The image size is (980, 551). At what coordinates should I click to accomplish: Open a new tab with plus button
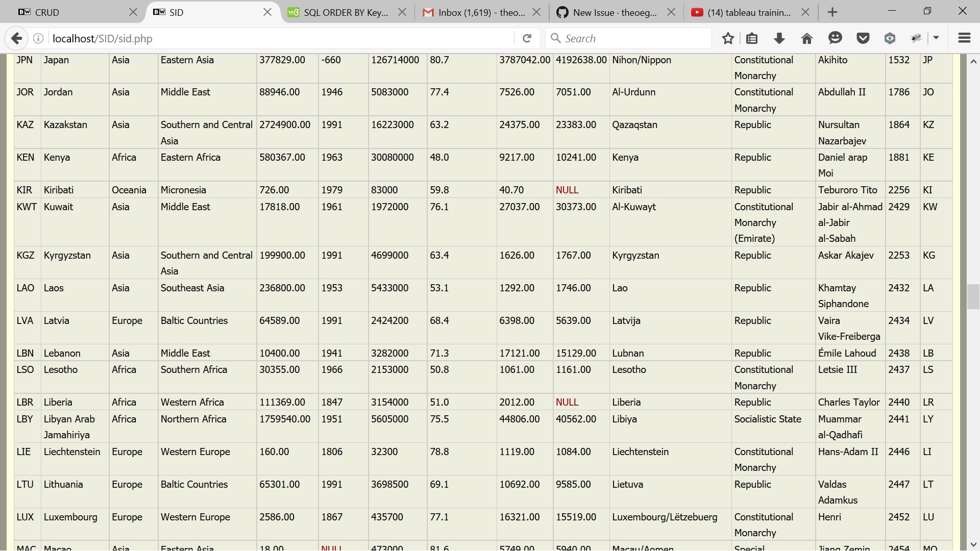coord(832,12)
